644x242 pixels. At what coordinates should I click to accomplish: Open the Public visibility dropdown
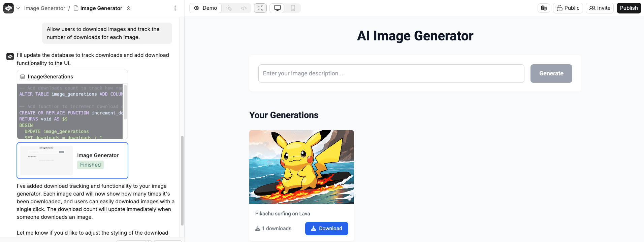pyautogui.click(x=568, y=8)
